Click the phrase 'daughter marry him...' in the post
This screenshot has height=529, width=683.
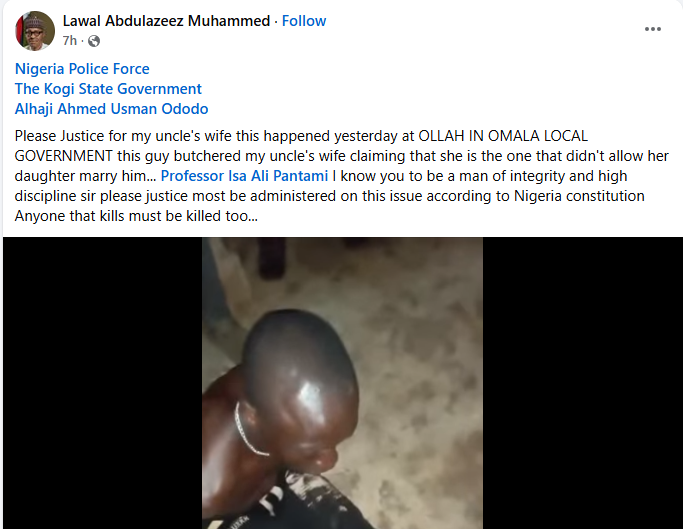coord(85,176)
